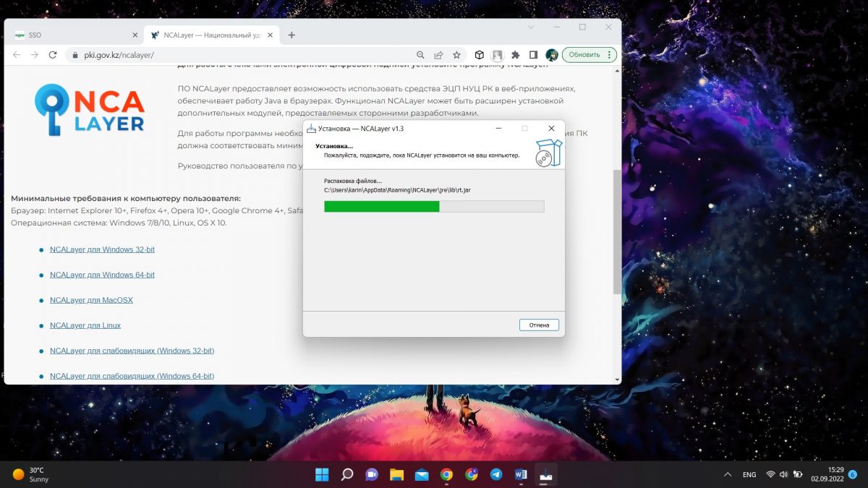The image size is (868, 488).
Task: Select the NCALayer browser tab
Action: click(213, 35)
